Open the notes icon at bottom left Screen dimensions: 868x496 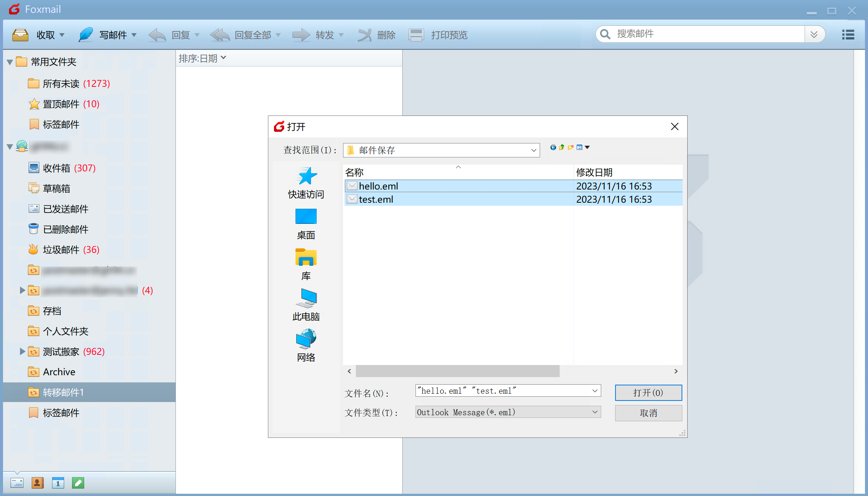click(x=78, y=483)
